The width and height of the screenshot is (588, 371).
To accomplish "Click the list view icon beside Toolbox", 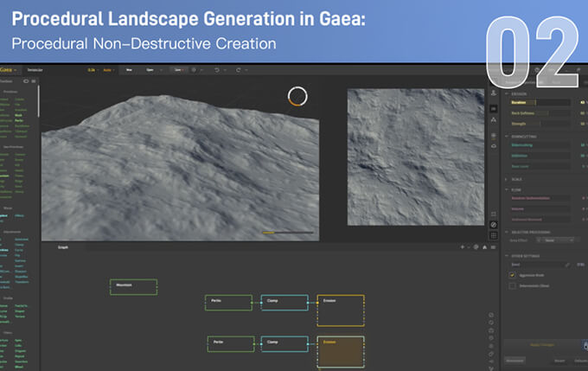I will click(34, 81).
